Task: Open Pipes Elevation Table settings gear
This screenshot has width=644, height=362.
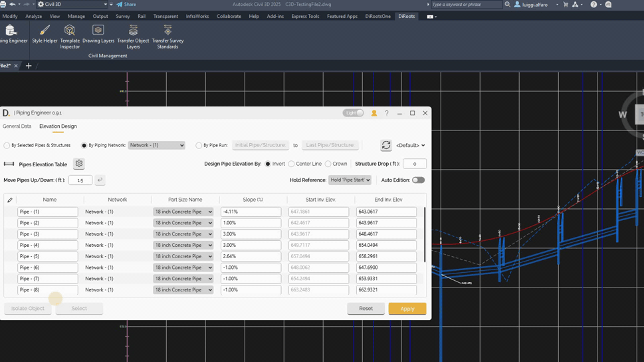Action: point(79,164)
